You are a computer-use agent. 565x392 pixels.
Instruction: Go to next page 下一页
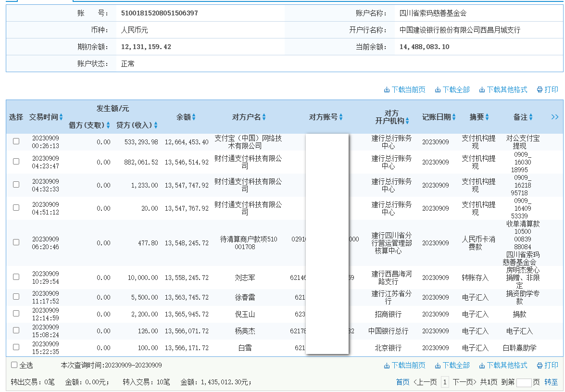coord(465,382)
